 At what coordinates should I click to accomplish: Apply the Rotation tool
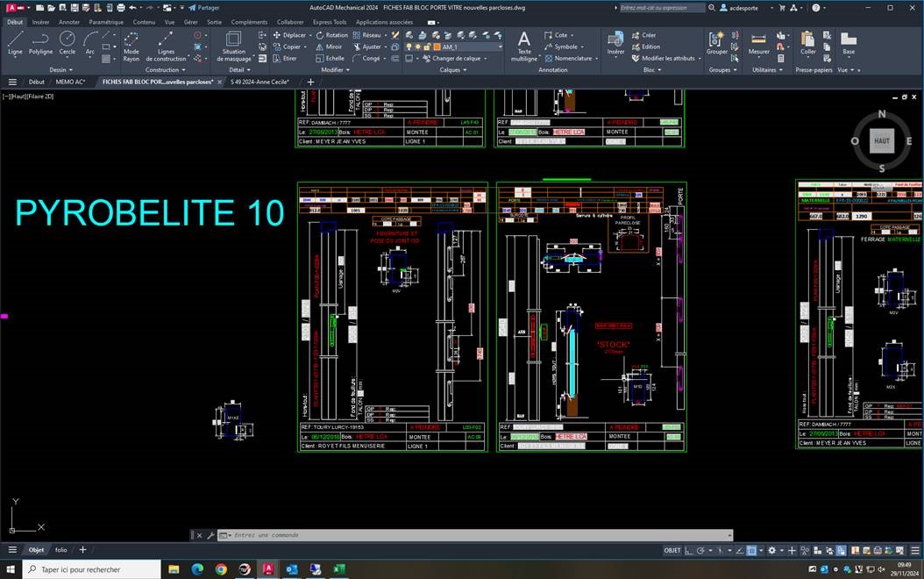click(331, 35)
